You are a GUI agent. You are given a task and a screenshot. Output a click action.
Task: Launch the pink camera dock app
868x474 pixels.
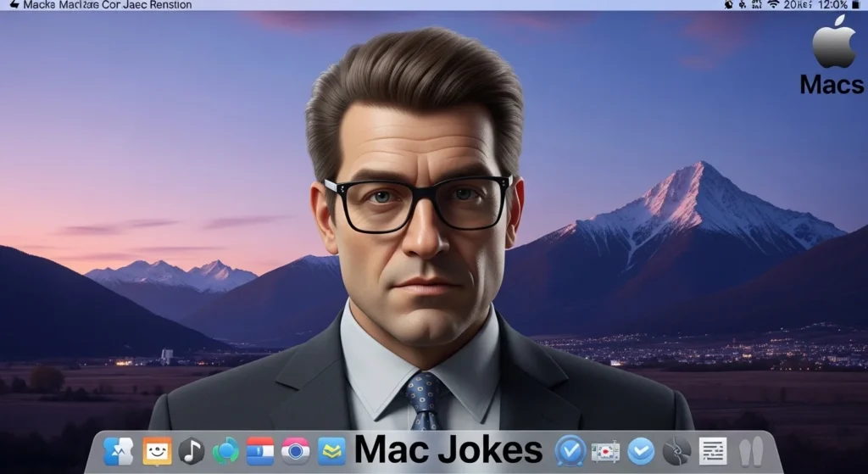pos(296,451)
